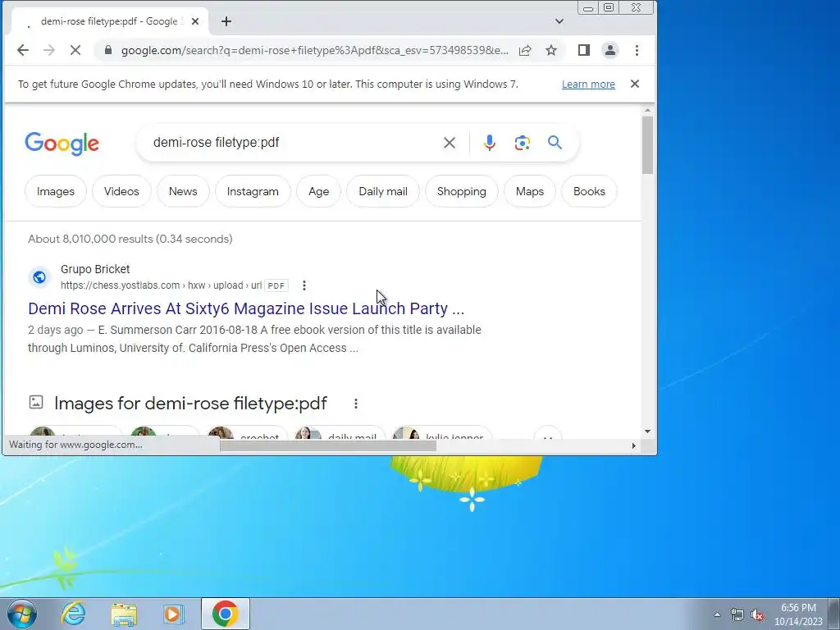The width and height of the screenshot is (840, 630).
Task: Open the Chrome side panel
Action: point(584,50)
